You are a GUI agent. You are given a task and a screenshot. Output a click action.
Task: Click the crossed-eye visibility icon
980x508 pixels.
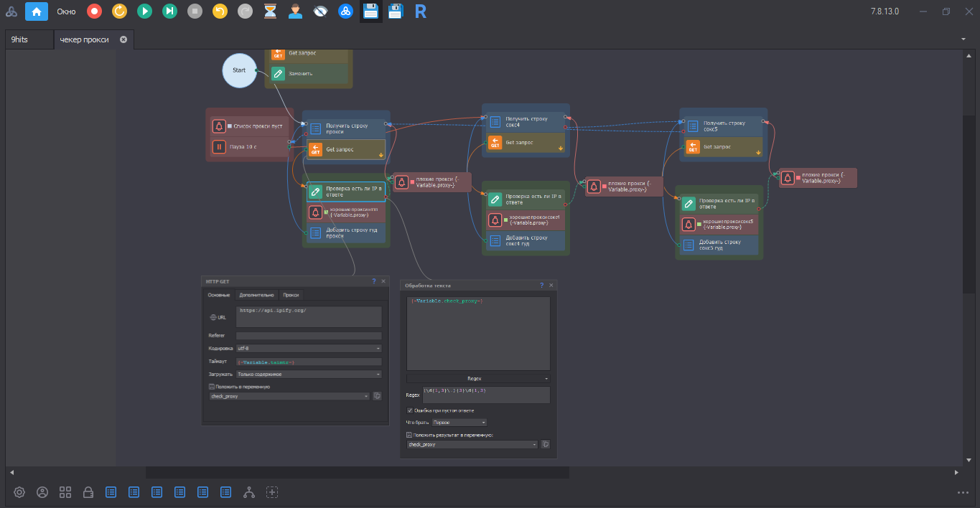320,11
